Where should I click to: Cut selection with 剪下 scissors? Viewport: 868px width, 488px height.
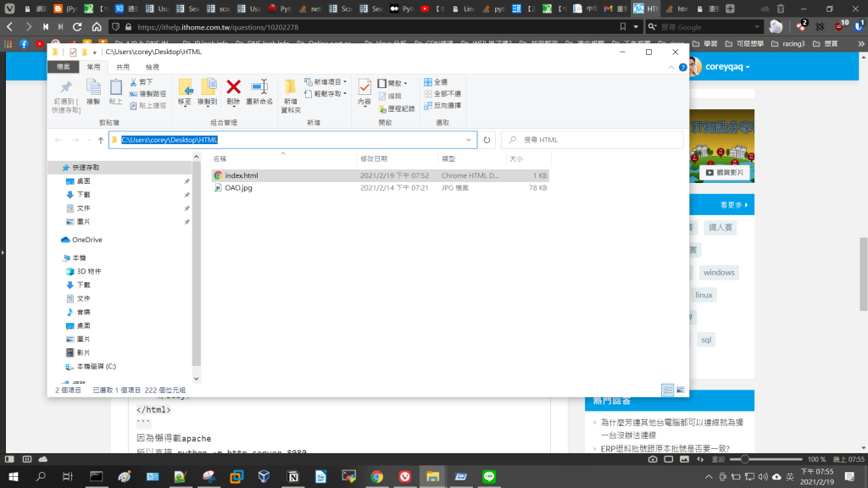(142, 82)
